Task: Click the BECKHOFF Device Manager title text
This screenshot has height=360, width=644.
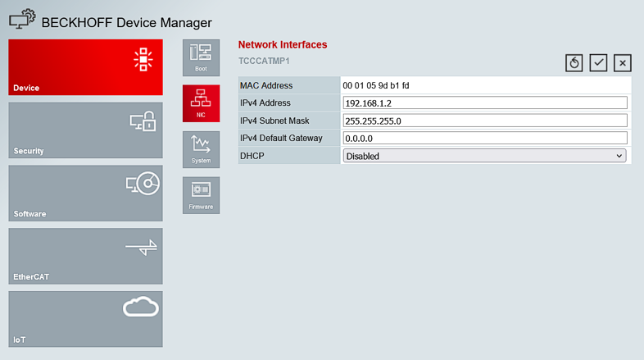Action: click(x=126, y=23)
